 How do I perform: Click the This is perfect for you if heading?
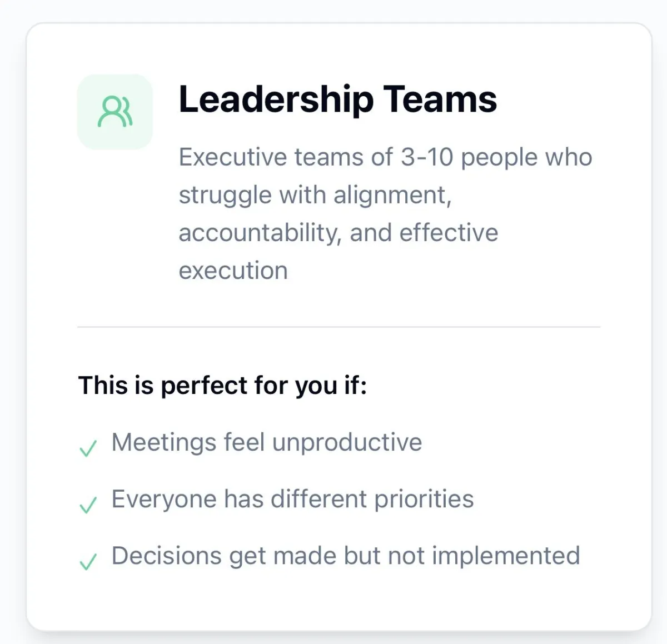point(222,385)
